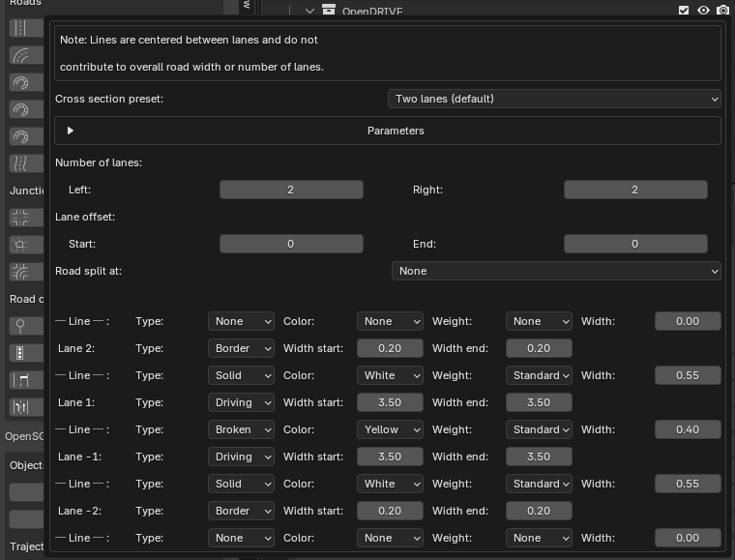Click note text 'Lines are centered between lanes'
The image size is (735, 560).
pyautogui.click(x=174, y=40)
